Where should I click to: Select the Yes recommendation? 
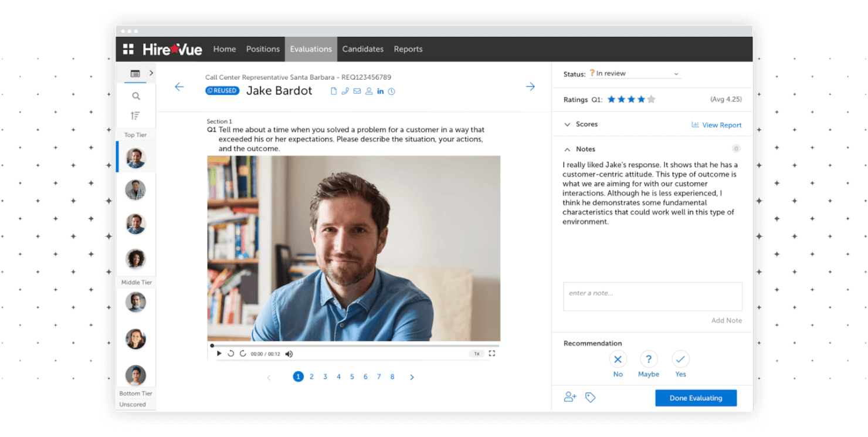[x=680, y=359]
